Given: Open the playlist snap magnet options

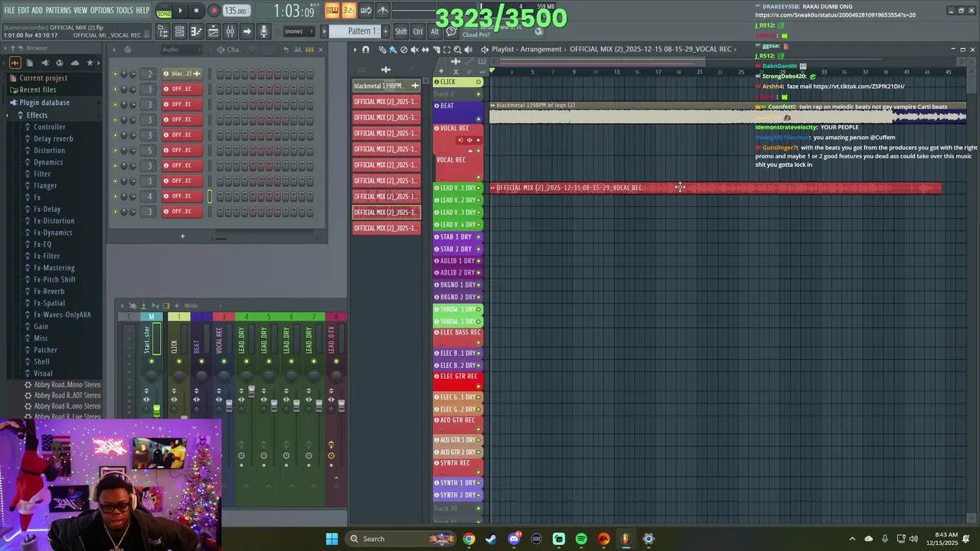Looking at the screenshot, I should tap(365, 50).
